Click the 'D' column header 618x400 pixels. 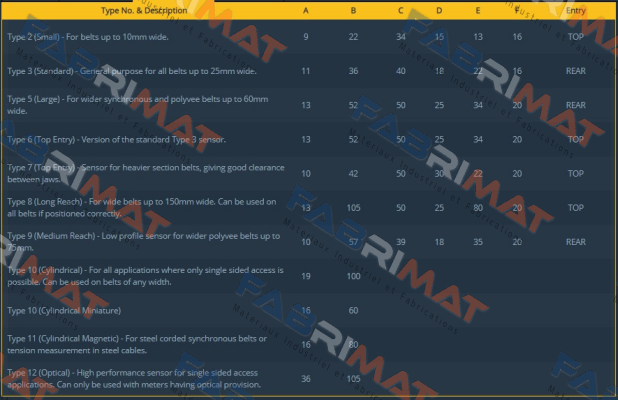pyautogui.click(x=439, y=11)
